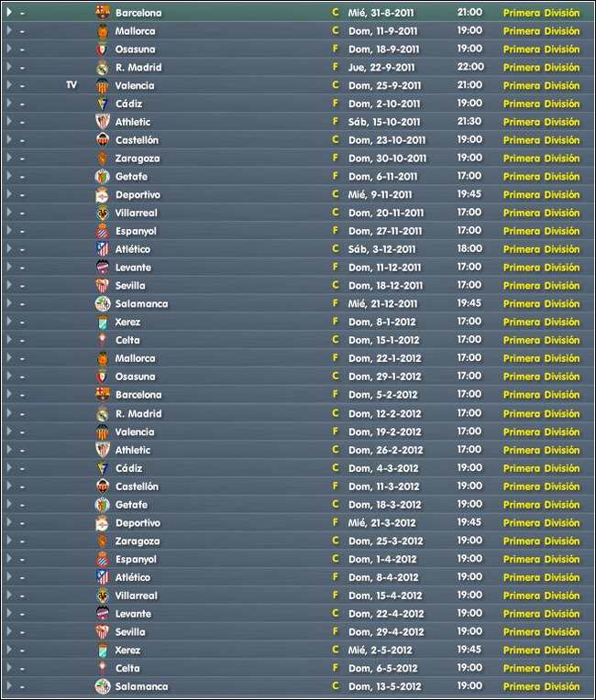Expand the Mallorca 11-9-2011 fixture row arrow
The height and width of the screenshot is (700, 596).
(9, 30)
